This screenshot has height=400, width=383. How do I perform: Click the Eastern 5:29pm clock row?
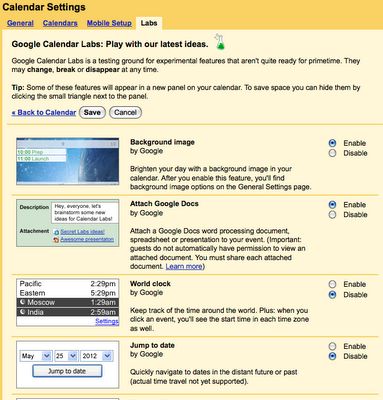[68, 293]
